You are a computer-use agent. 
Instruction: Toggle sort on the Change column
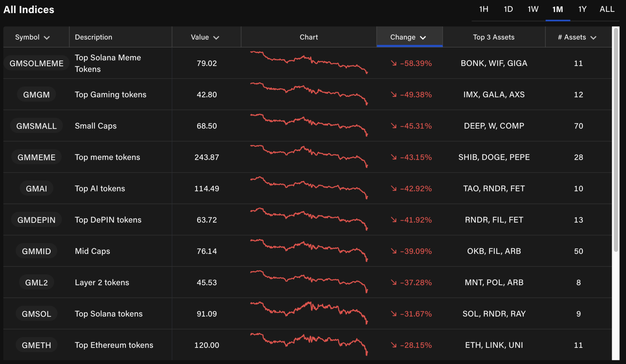(x=409, y=37)
